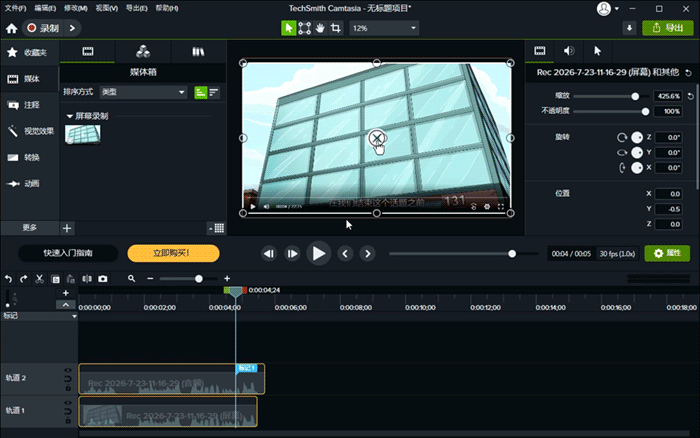700x438 pixels.
Task: Capture a frame with the camera icon
Action: pyautogui.click(x=103, y=279)
